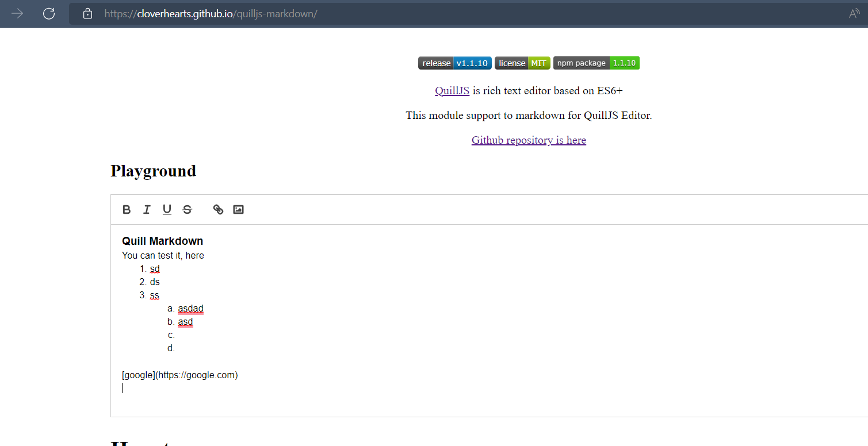
Task: Click the license MIT badge
Action: pos(522,63)
